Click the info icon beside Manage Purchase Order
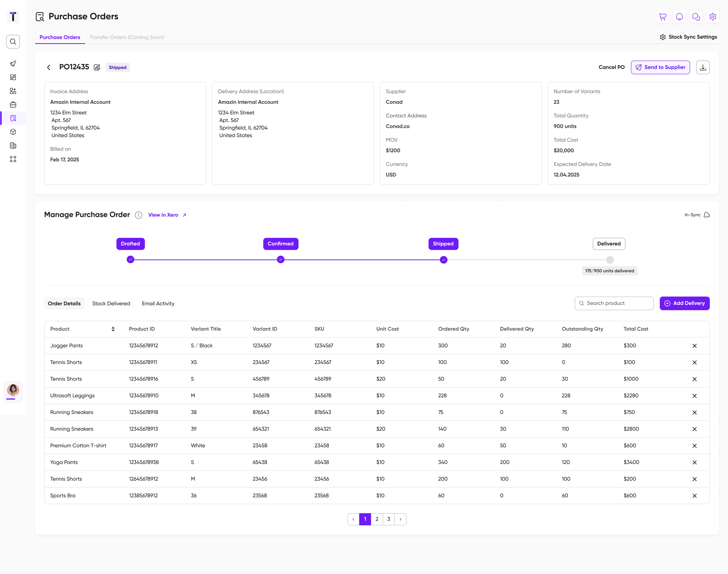The height and width of the screenshot is (574, 728). [139, 215]
